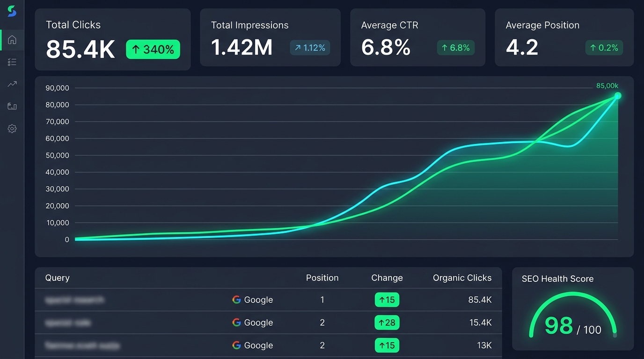Screen dimensions: 644x359
Task: Click the large 85.4K value in Total Clicks
Action: 80,49
